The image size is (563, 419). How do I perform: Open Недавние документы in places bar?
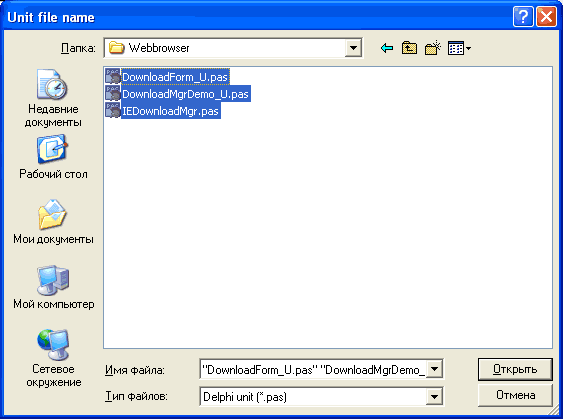click(53, 98)
